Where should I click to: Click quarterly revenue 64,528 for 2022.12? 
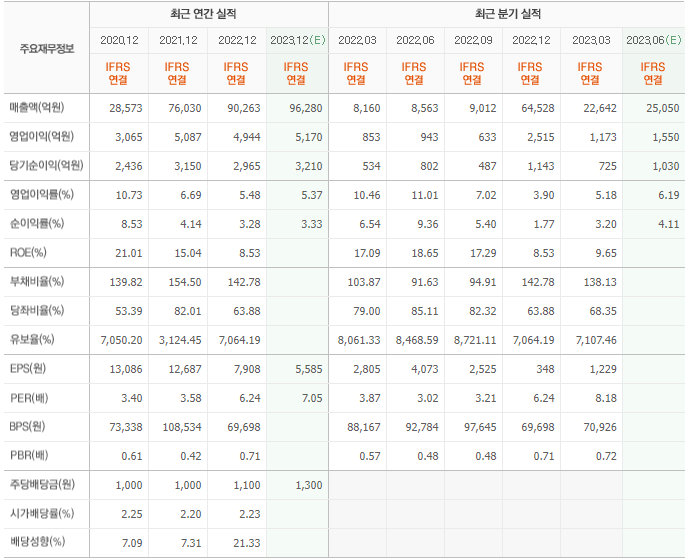(x=538, y=108)
